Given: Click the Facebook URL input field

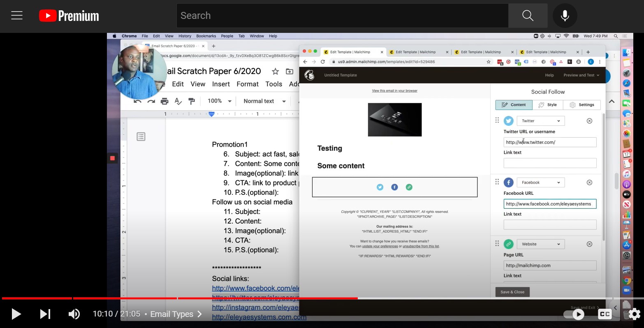Looking at the screenshot, I should click(x=550, y=204).
